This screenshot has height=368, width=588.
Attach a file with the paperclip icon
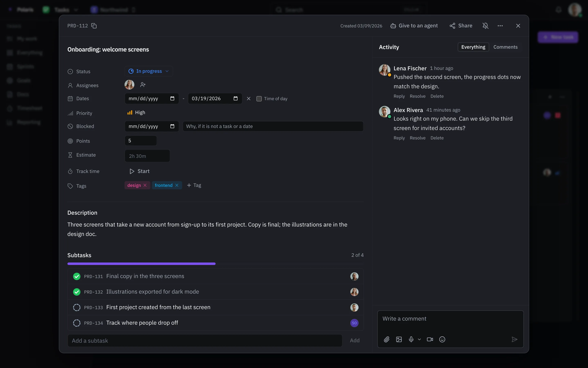tap(386, 339)
